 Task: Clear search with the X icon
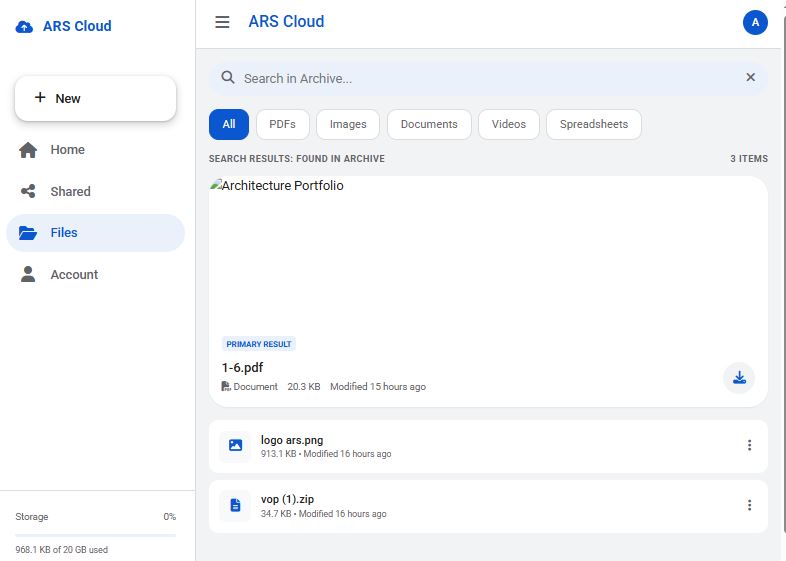(x=750, y=77)
